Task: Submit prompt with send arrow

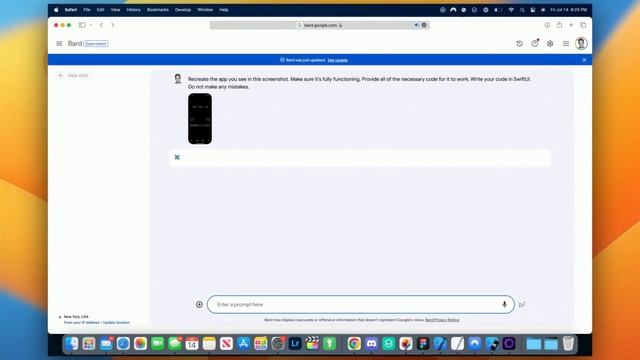Action: [522, 304]
